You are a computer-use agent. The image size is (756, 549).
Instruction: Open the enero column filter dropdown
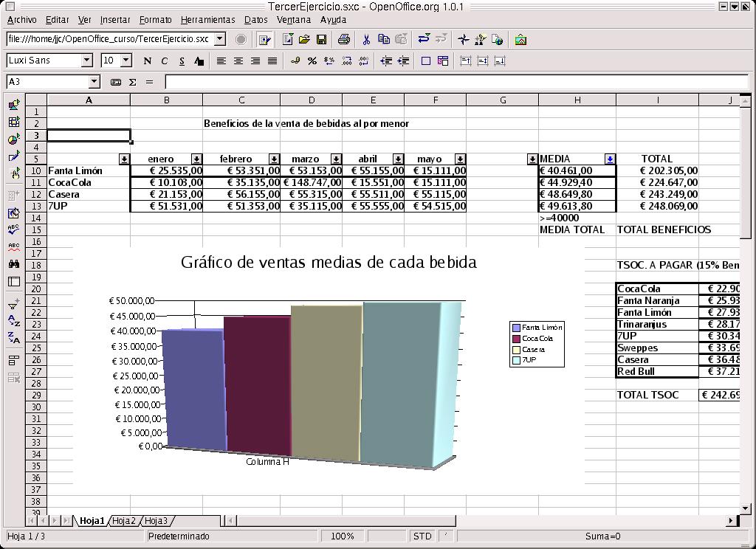[x=196, y=159]
